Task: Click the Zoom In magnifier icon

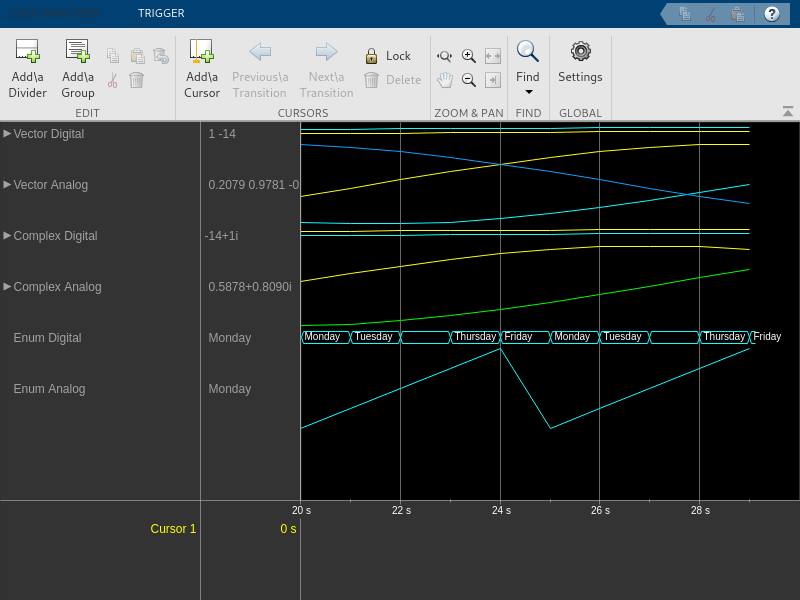Action: tap(468, 56)
